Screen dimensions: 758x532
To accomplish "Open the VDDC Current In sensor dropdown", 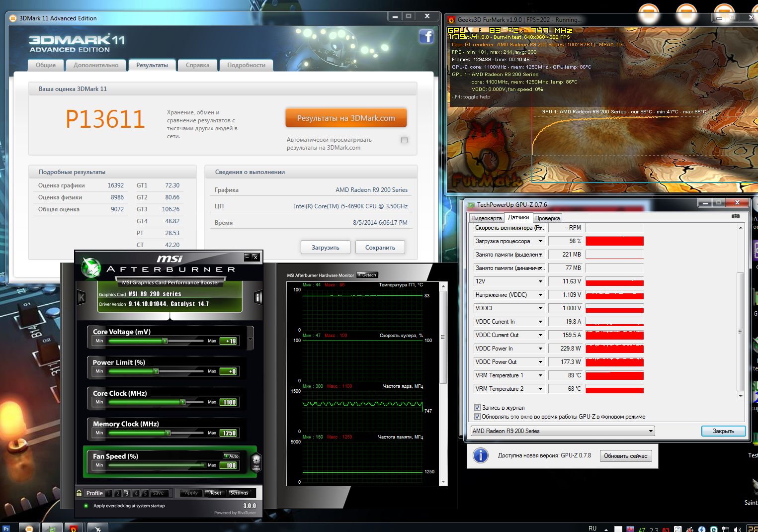I will (540, 322).
